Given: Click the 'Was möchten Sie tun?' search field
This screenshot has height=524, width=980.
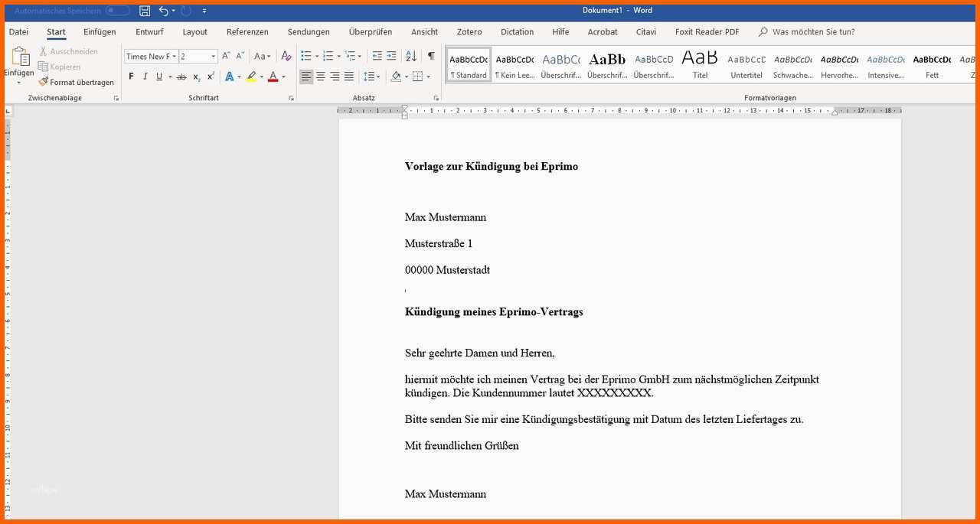Looking at the screenshot, I should (x=813, y=32).
